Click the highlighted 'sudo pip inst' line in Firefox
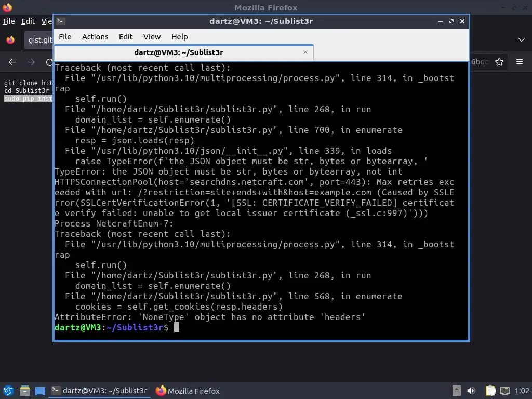This screenshot has height=399, width=532. (x=28, y=99)
